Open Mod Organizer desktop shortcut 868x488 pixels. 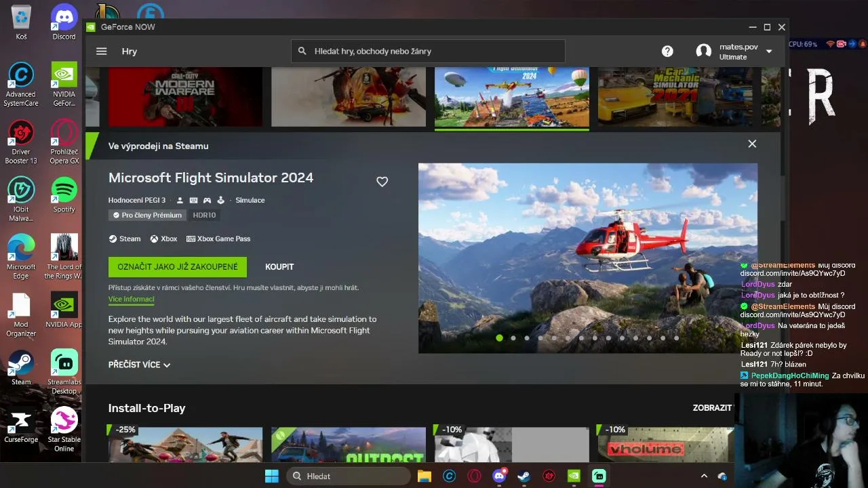pyautogui.click(x=21, y=314)
